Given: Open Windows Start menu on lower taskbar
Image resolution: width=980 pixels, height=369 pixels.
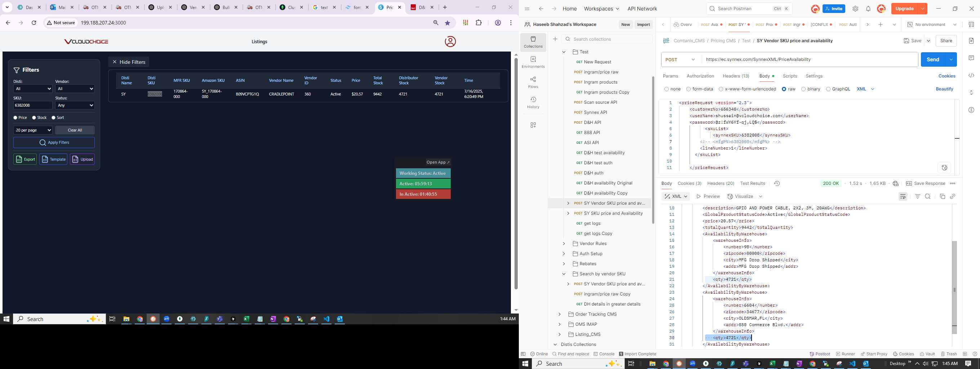Looking at the screenshot, I should 525,364.
